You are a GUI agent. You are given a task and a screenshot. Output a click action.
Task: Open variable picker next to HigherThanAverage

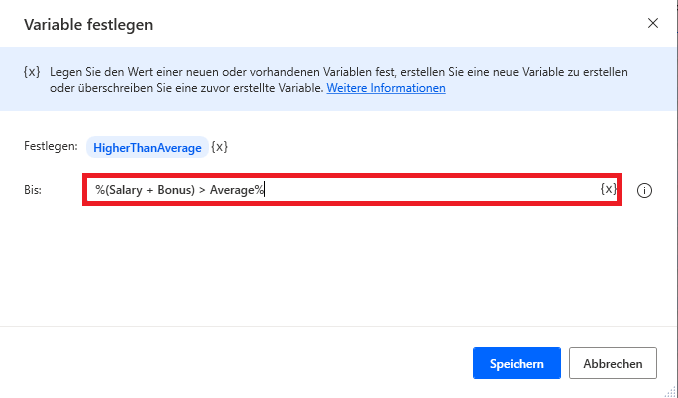tap(219, 147)
